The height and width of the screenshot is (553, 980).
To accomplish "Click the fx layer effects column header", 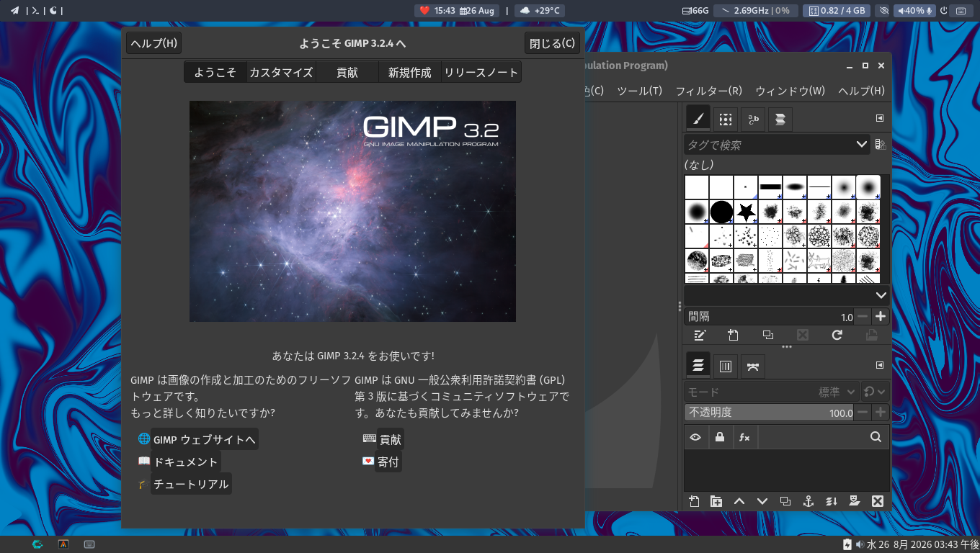I will (x=744, y=437).
